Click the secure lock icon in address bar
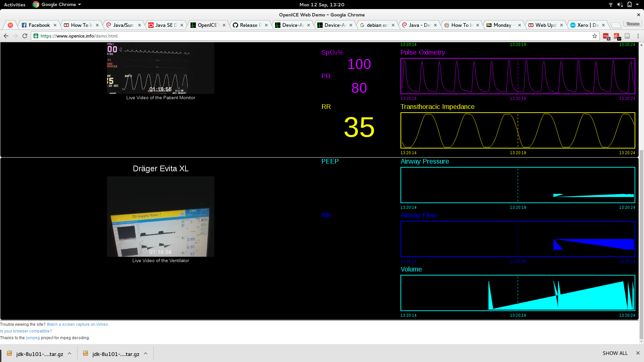The height and width of the screenshot is (362, 644). point(36,36)
